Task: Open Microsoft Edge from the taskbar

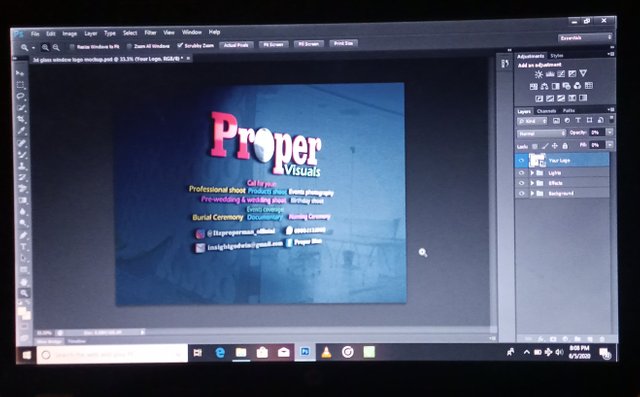Action: point(220,353)
